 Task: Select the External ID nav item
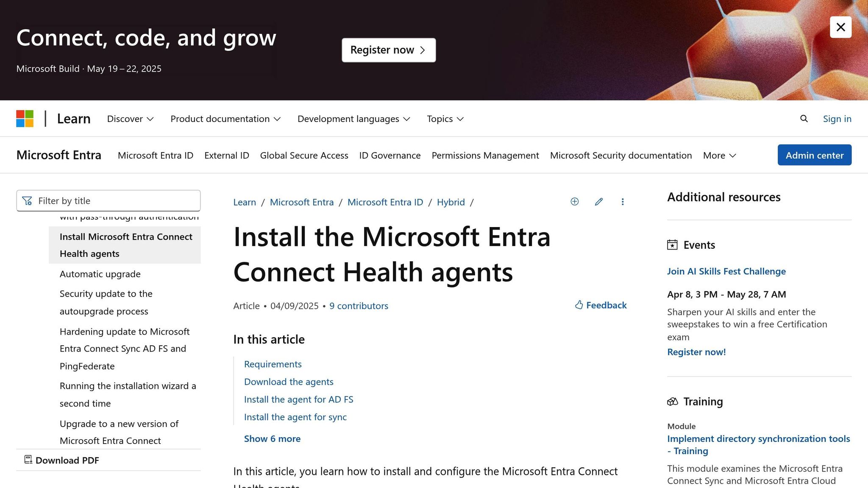(227, 155)
